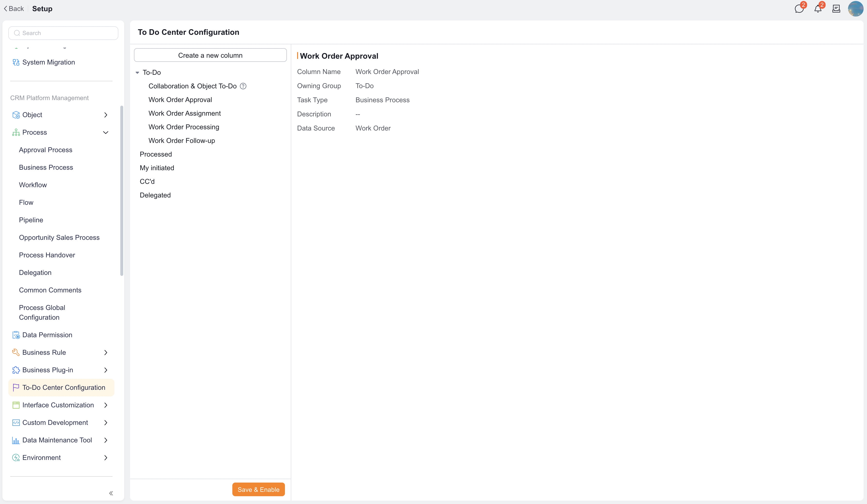The image size is (867, 504).
Task: Open the notifications bell icon
Action: pyautogui.click(x=818, y=9)
